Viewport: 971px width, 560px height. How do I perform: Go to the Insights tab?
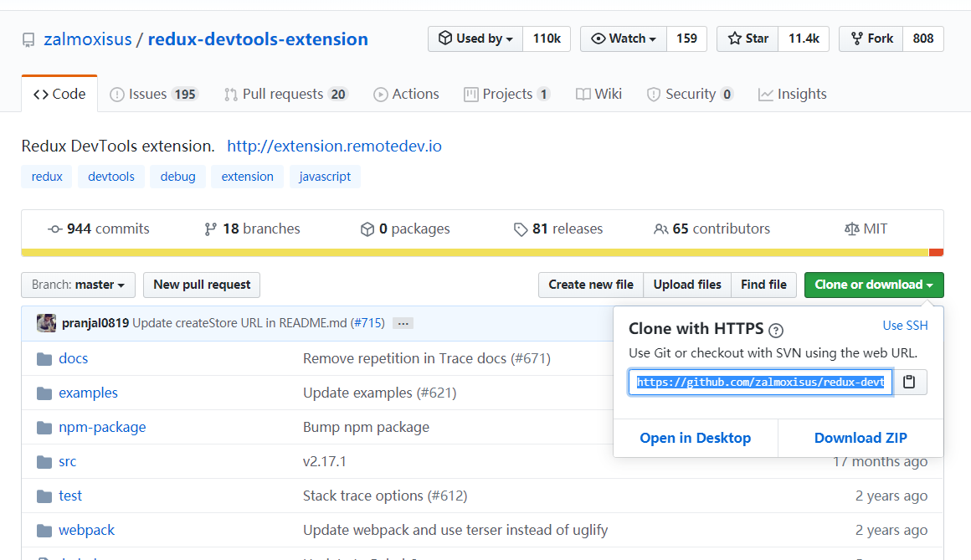792,94
